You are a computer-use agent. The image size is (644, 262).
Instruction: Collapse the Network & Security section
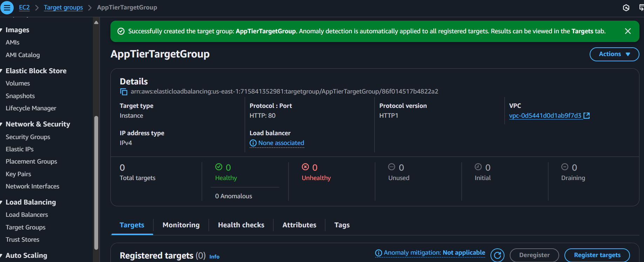1,124
